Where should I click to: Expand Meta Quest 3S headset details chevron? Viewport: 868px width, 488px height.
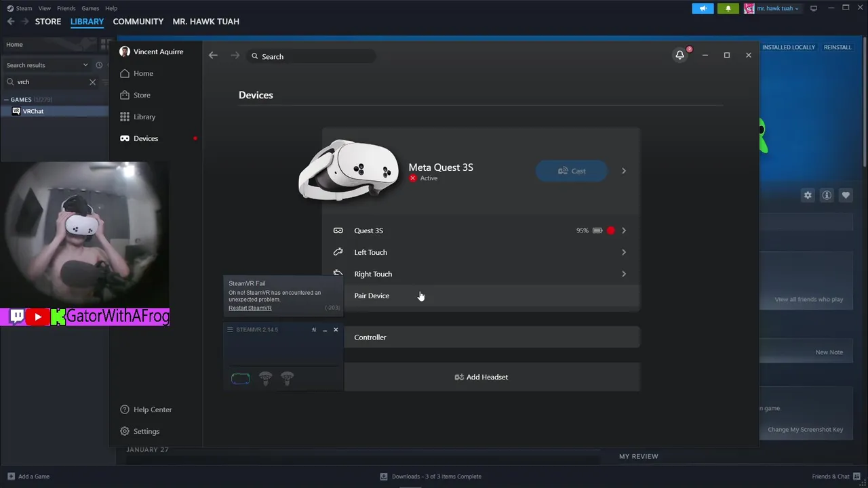pos(624,171)
